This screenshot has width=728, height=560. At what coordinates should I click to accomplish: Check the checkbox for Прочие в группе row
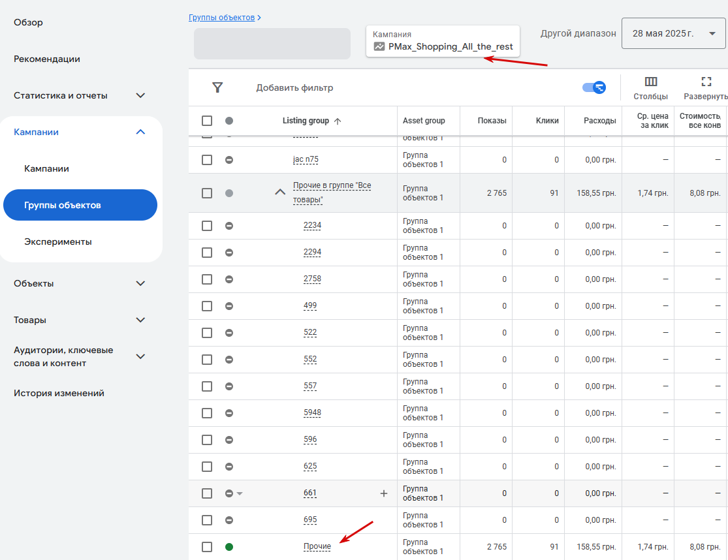[207, 193]
